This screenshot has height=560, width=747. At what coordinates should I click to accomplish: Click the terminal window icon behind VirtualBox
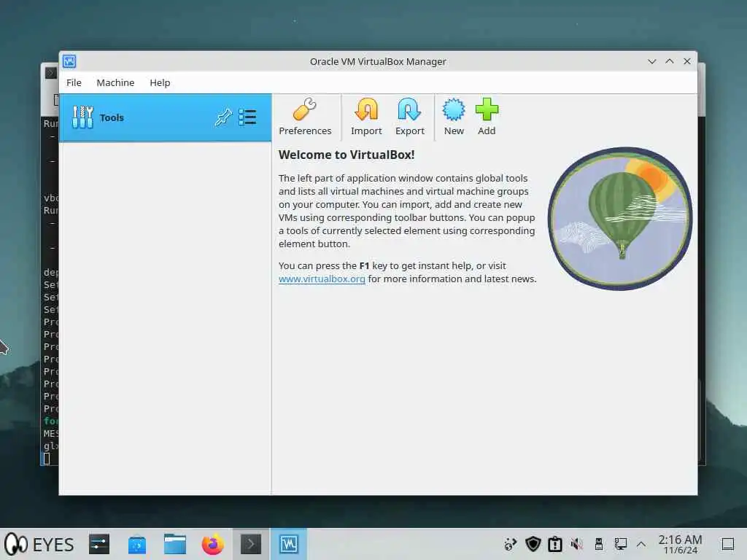[51, 73]
